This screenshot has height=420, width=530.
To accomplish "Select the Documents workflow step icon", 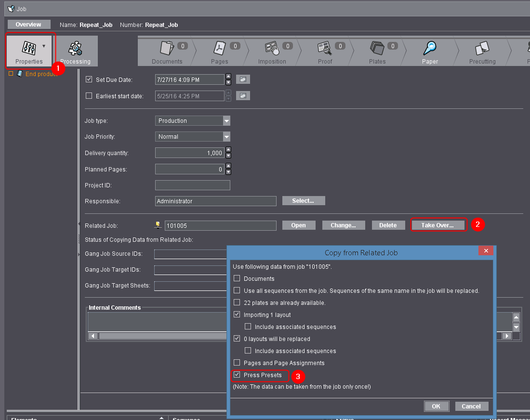I will (166, 48).
